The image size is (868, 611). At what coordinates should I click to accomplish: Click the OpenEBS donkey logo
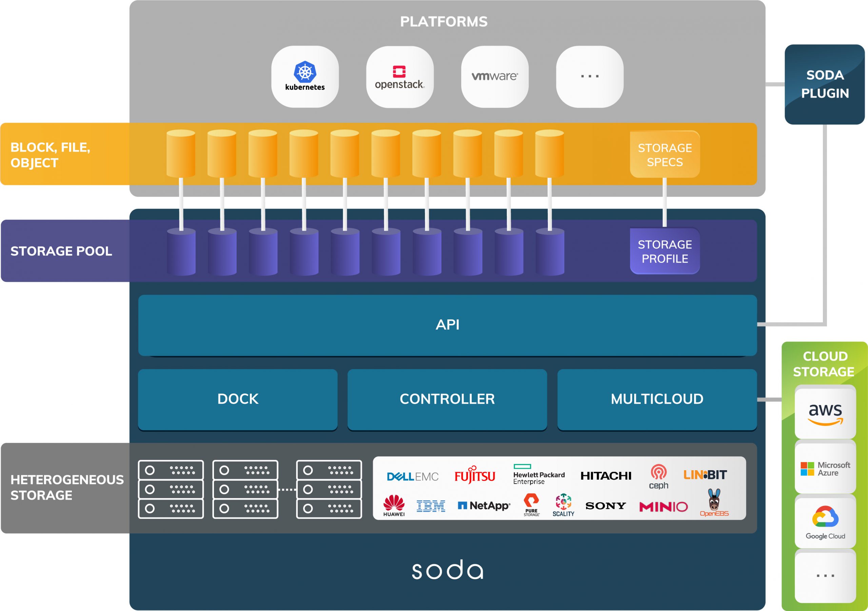714,503
